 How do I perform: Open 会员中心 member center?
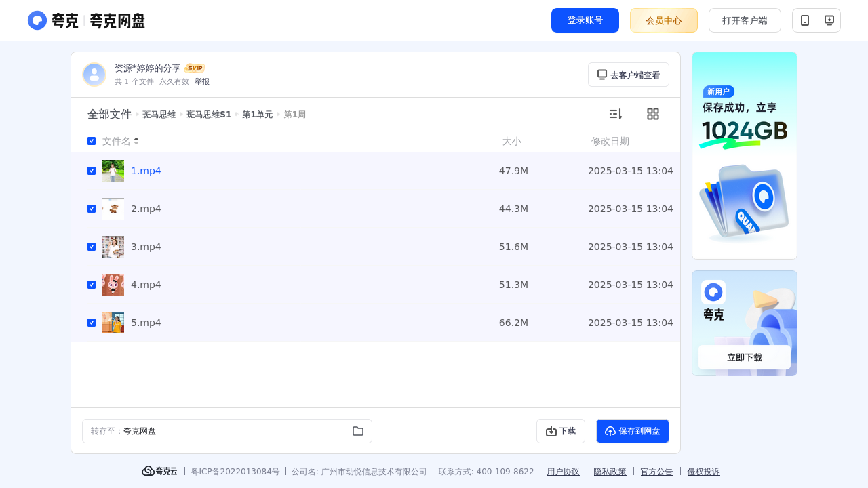(x=664, y=20)
